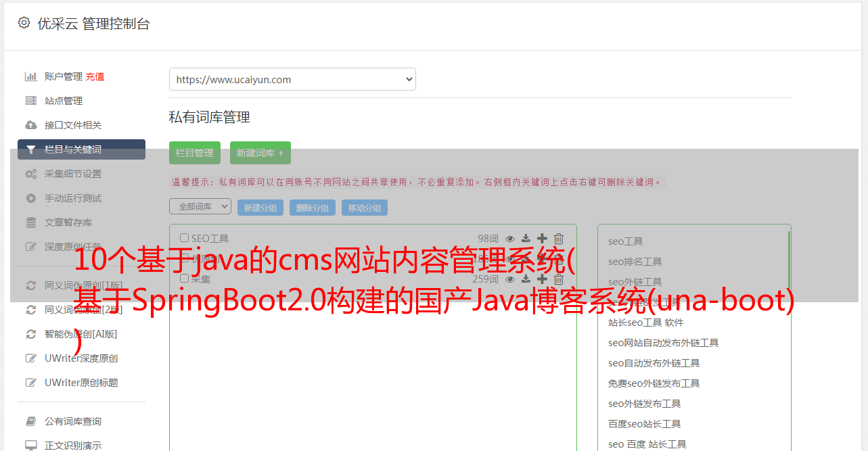
Task: Click the edit icon beside UWriter原创标题
Action: click(31, 383)
